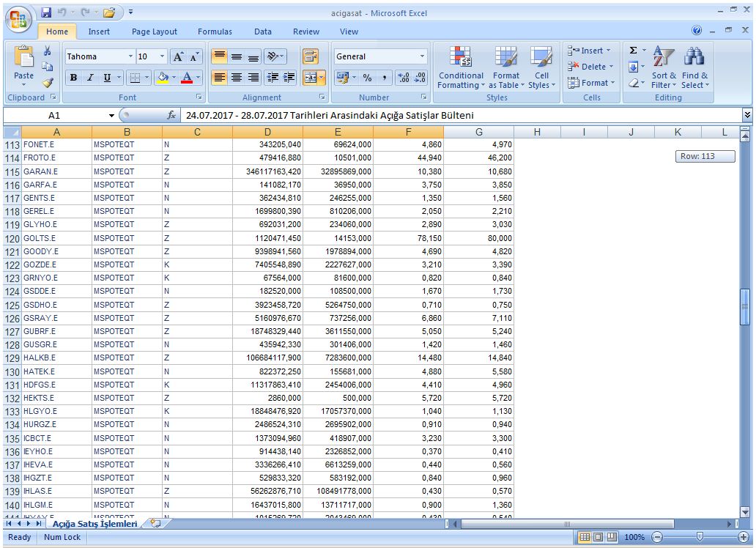Toggle italic formatting
This screenshot has width=756, height=548.
pos(90,77)
